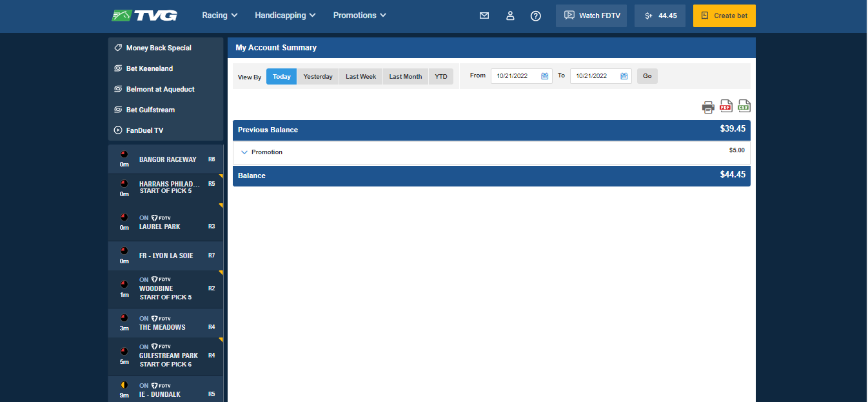Open the user account icon

coord(510,15)
